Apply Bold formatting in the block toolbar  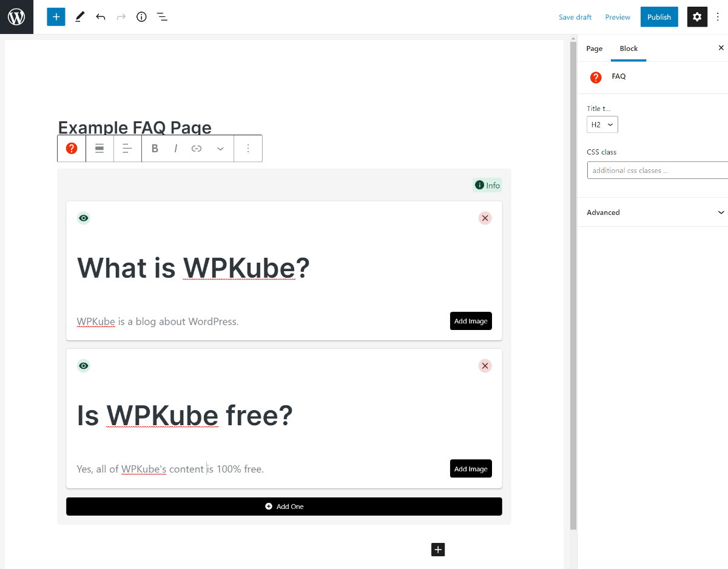[155, 148]
